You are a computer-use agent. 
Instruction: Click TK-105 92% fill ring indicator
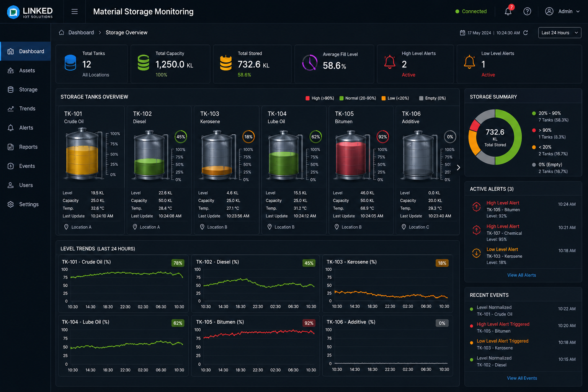click(x=383, y=137)
